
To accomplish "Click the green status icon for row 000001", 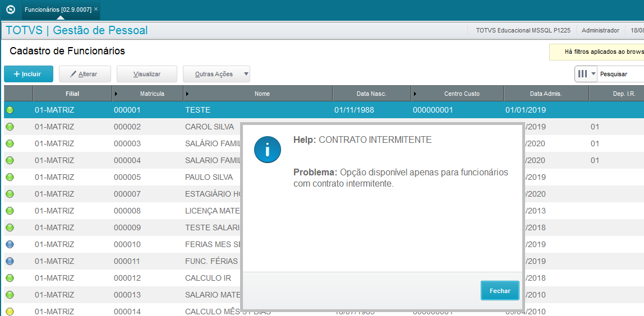I will click(10, 110).
